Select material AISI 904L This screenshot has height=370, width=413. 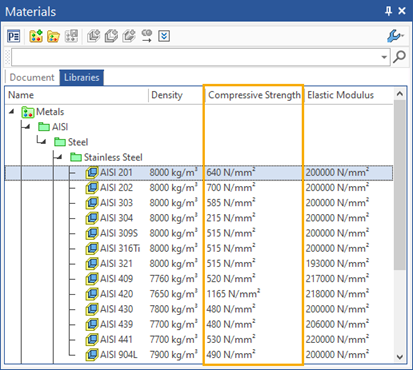(119, 354)
